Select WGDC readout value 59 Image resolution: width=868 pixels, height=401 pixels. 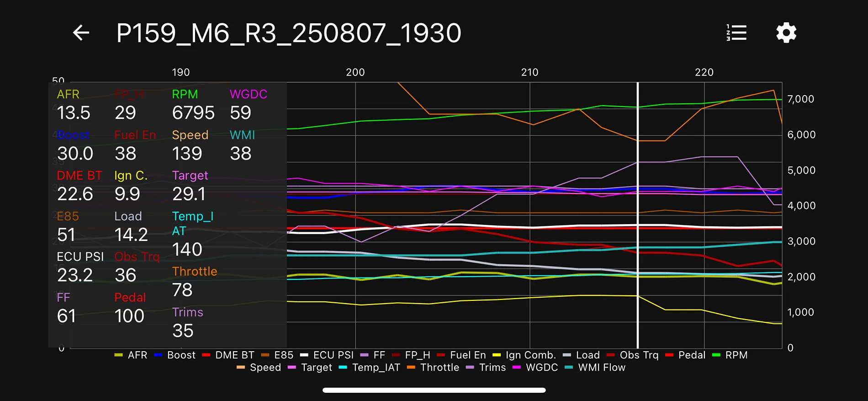pos(241,113)
